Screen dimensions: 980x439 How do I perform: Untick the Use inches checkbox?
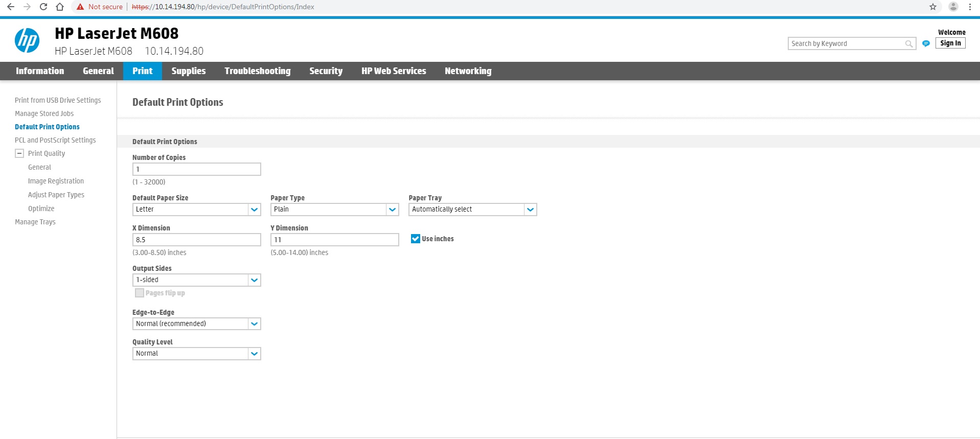416,239
